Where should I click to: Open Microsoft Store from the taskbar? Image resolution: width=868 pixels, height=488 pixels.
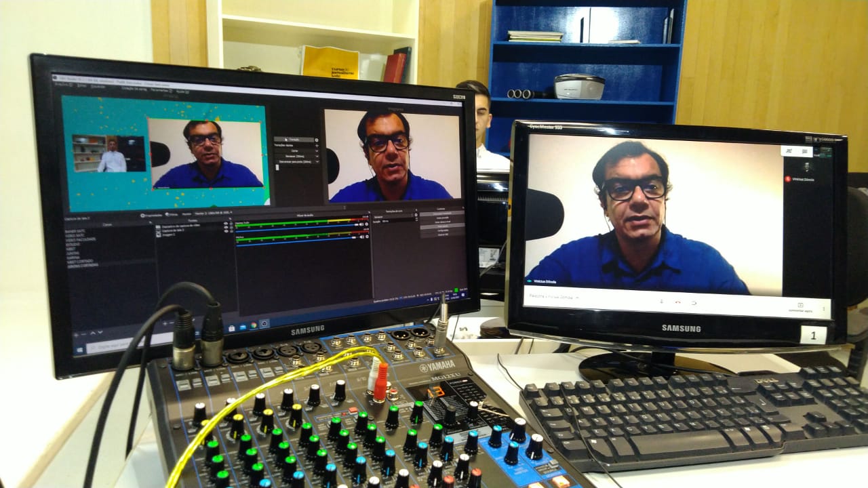pyautogui.click(x=231, y=328)
